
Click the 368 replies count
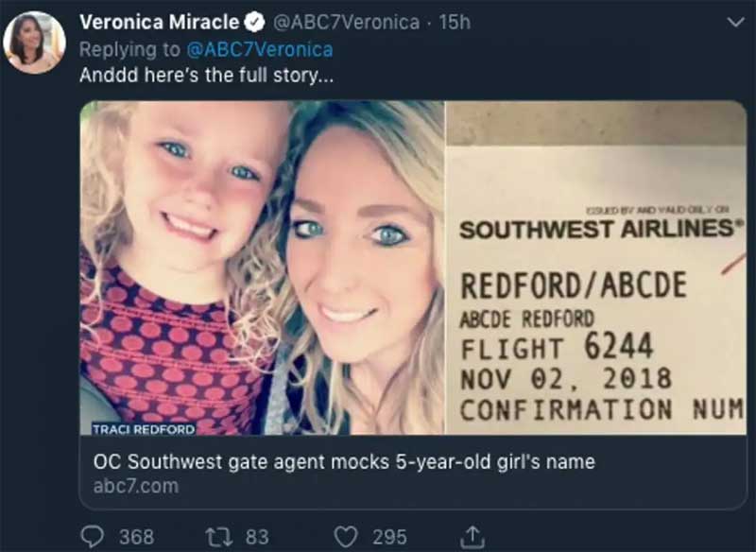pos(137,537)
